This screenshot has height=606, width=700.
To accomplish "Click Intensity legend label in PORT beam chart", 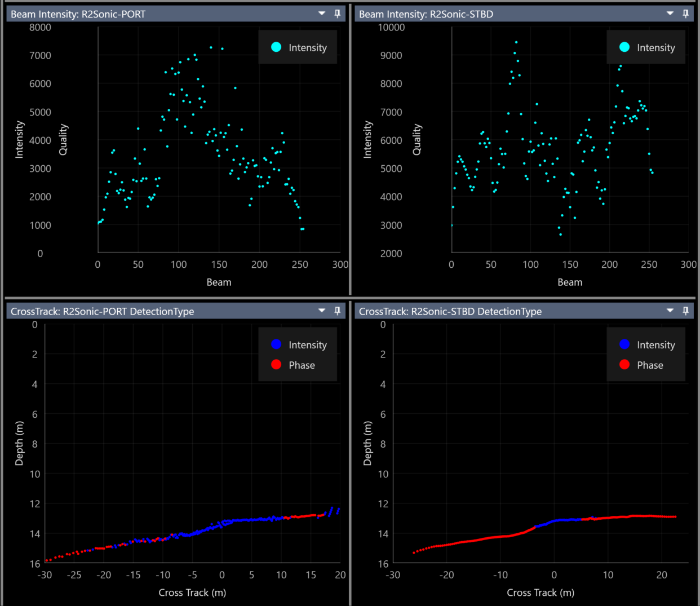I will point(308,48).
